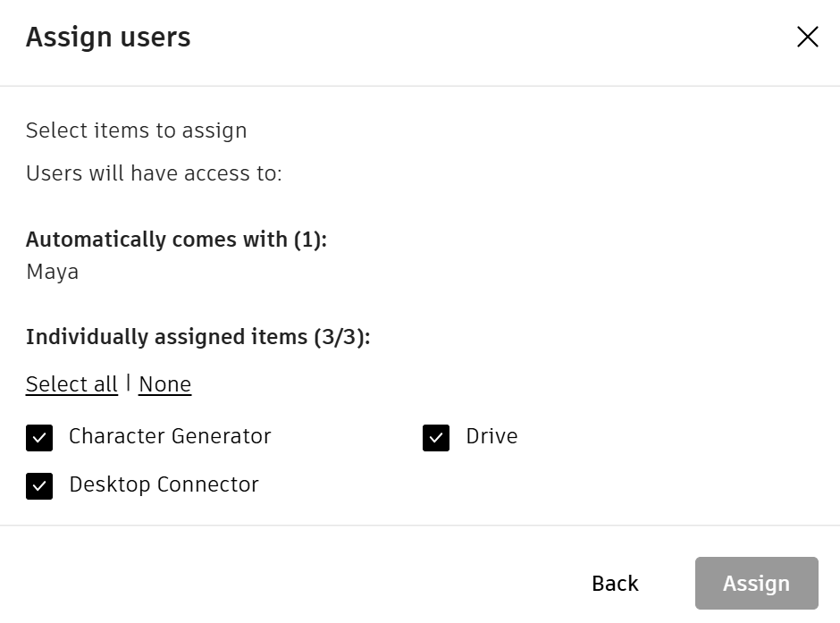This screenshot has width=840, height=623.
Task: Untick the Drive checkbox
Action: 436,438
